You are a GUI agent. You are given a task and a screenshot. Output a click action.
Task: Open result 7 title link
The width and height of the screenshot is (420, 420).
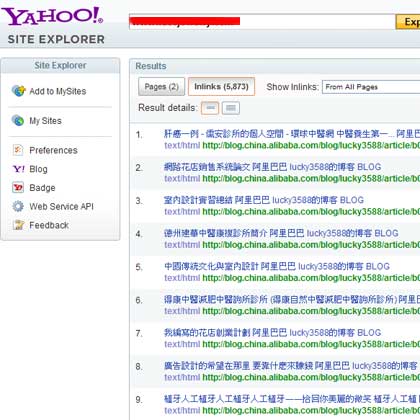coord(272,332)
